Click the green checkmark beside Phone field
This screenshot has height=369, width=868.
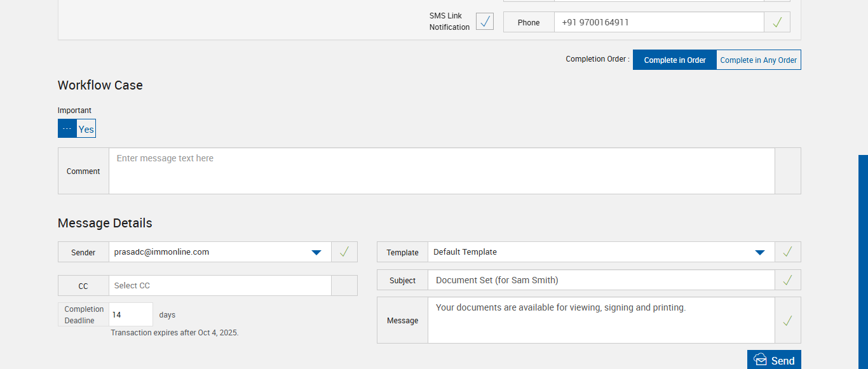pyautogui.click(x=776, y=22)
